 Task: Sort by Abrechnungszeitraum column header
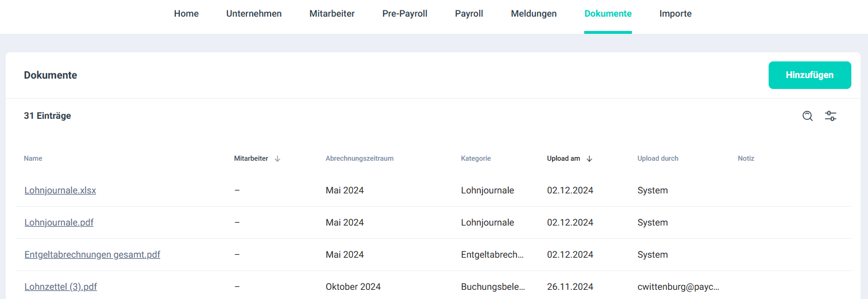point(360,158)
